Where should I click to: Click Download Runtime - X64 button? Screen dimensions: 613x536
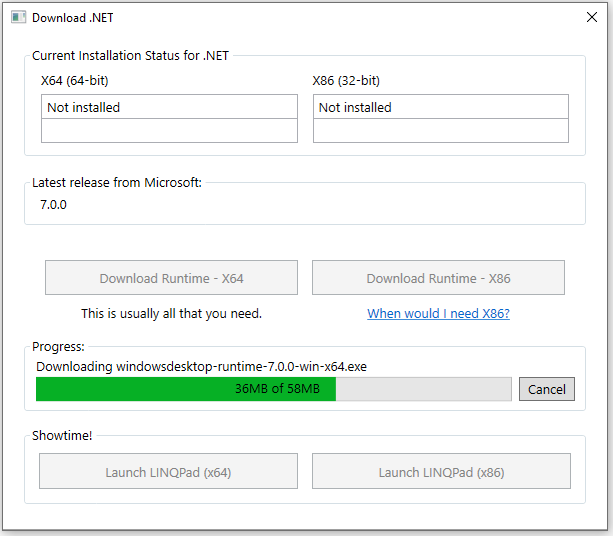tap(171, 278)
